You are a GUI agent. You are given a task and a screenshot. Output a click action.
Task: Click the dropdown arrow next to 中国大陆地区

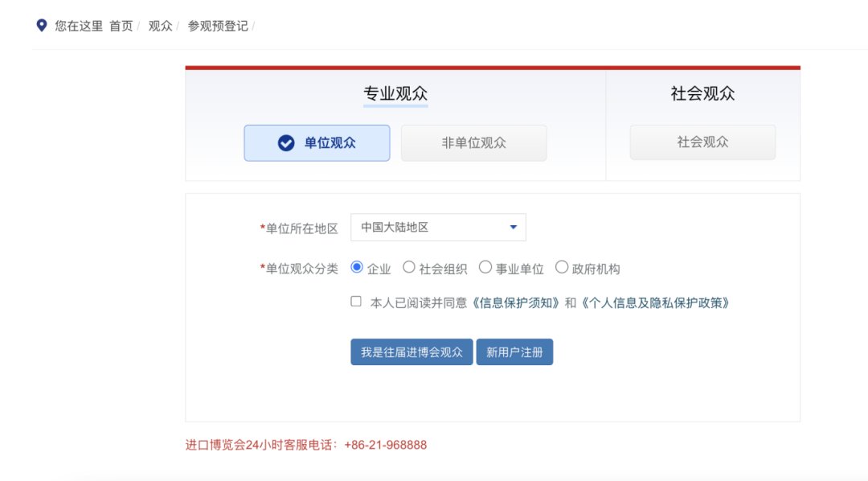click(512, 227)
